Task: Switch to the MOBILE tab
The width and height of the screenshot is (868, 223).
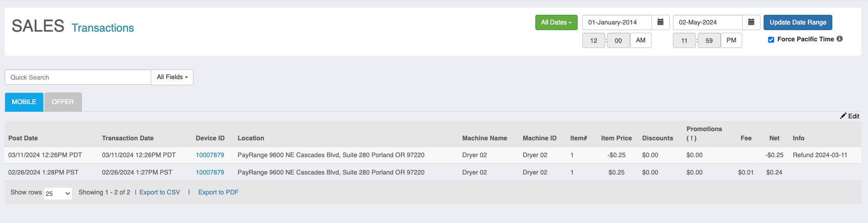Action: 24,102
